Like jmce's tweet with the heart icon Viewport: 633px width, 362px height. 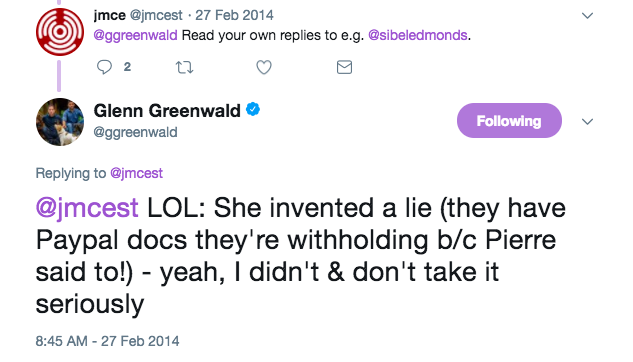click(x=264, y=67)
